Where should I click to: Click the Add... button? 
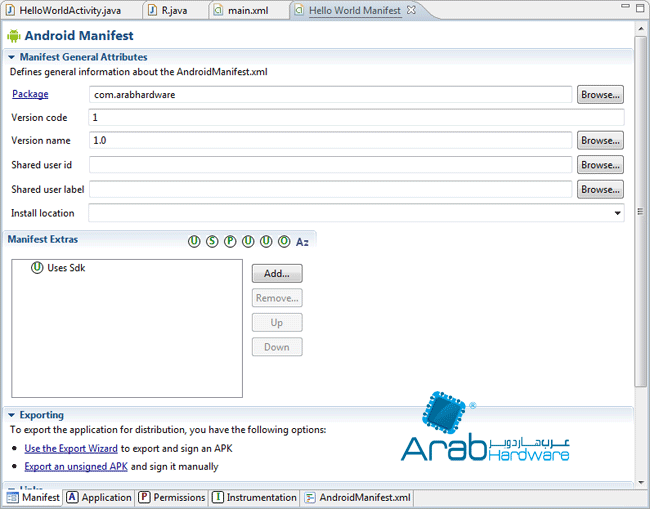point(277,274)
